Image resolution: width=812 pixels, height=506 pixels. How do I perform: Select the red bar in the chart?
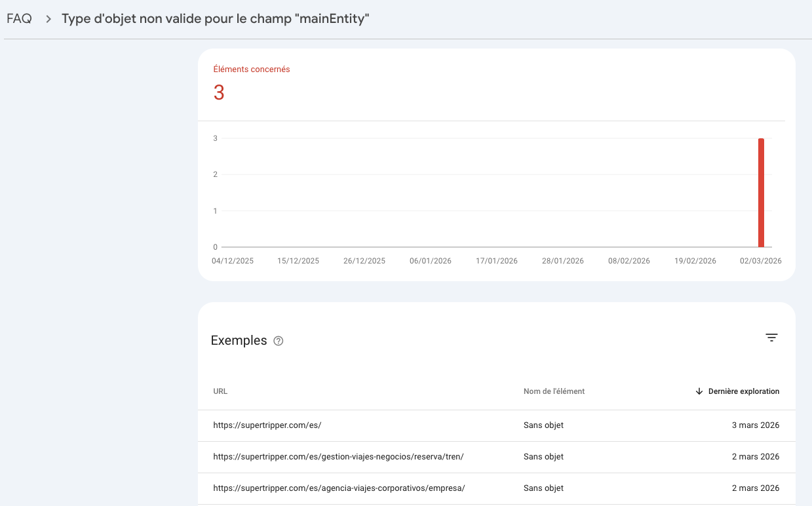click(x=761, y=193)
